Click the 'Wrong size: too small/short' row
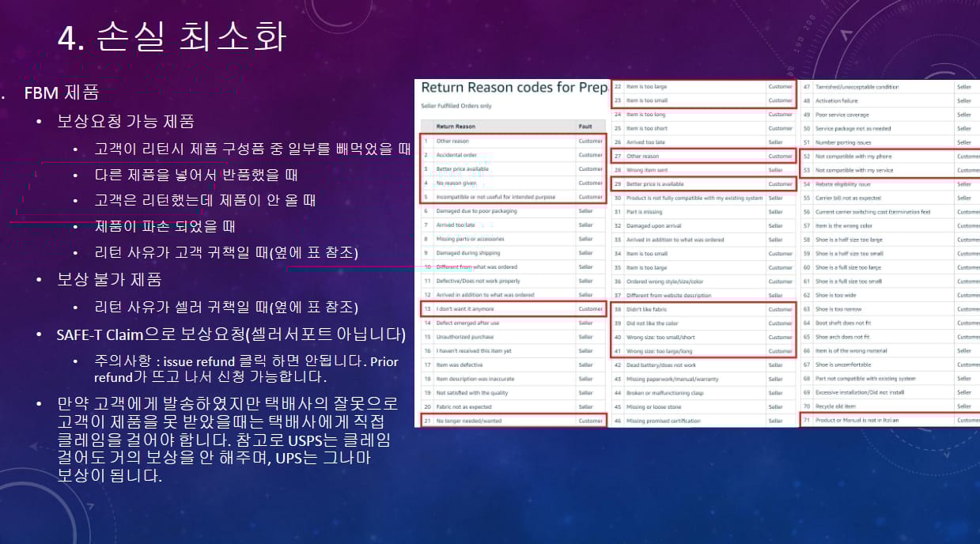 click(703, 337)
